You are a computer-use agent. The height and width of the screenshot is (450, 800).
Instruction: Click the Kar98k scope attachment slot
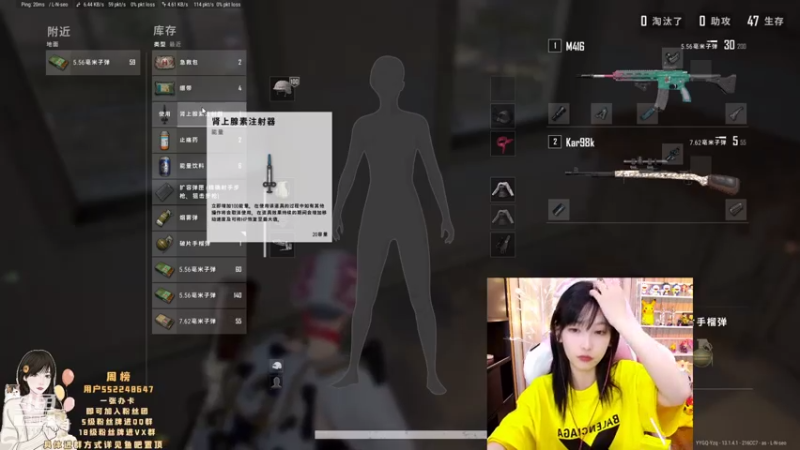coord(672,154)
